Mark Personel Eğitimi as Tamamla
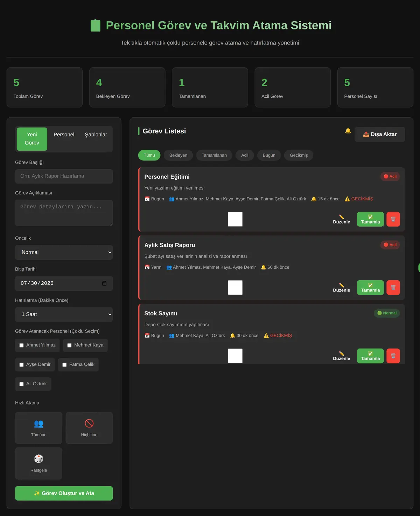This screenshot has width=420, height=516. pyautogui.click(x=370, y=219)
